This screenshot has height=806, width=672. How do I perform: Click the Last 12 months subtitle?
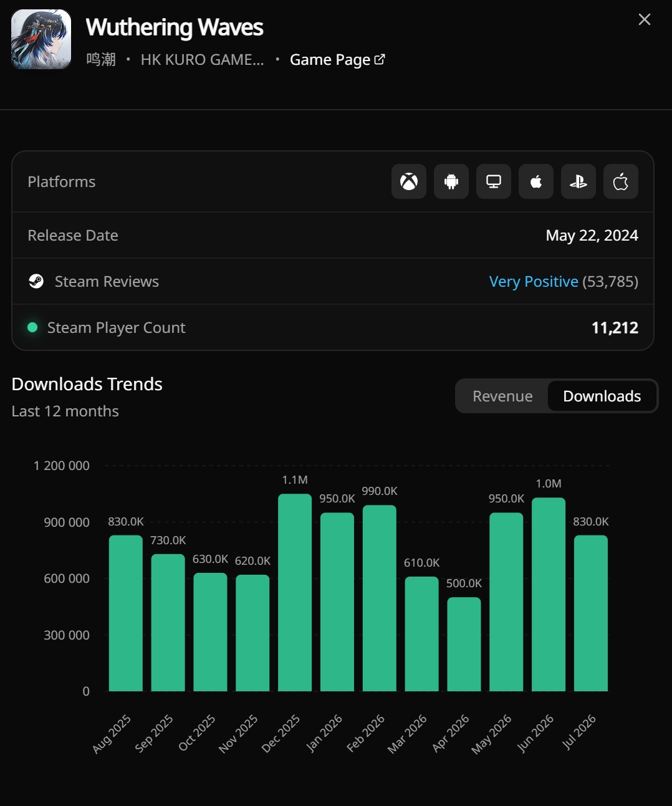(x=65, y=411)
